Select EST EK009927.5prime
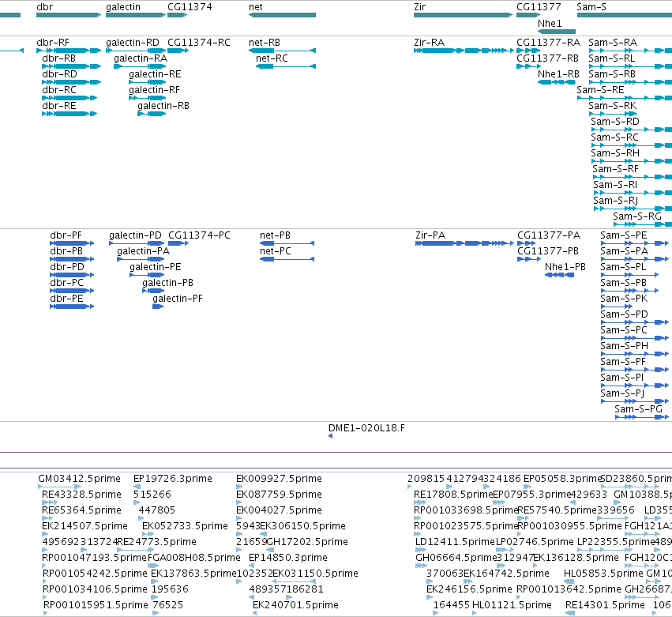The width and height of the screenshot is (672, 617). pyautogui.click(x=239, y=487)
